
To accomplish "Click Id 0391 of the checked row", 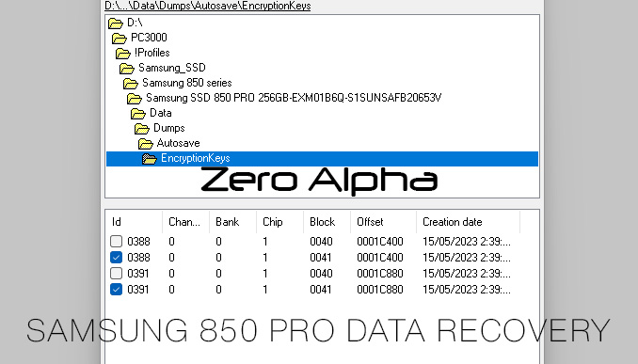I will point(138,289).
